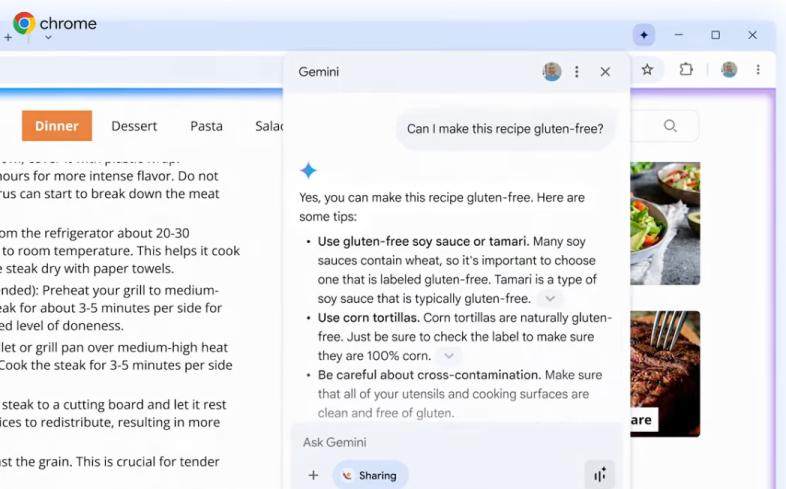Go to the Pasta category
The width and height of the screenshot is (786, 489).
(206, 126)
